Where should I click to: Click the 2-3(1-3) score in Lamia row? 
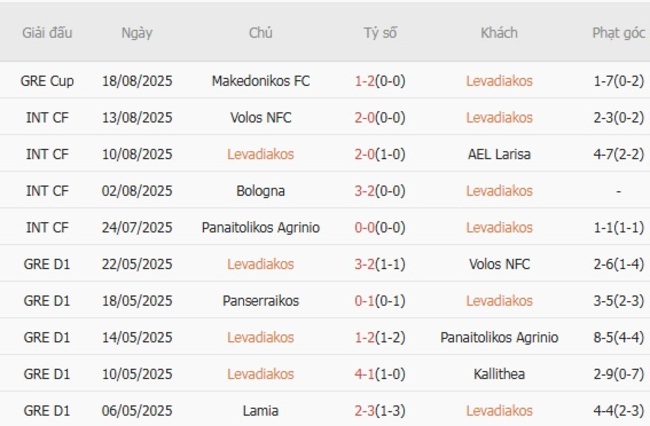coord(380,411)
